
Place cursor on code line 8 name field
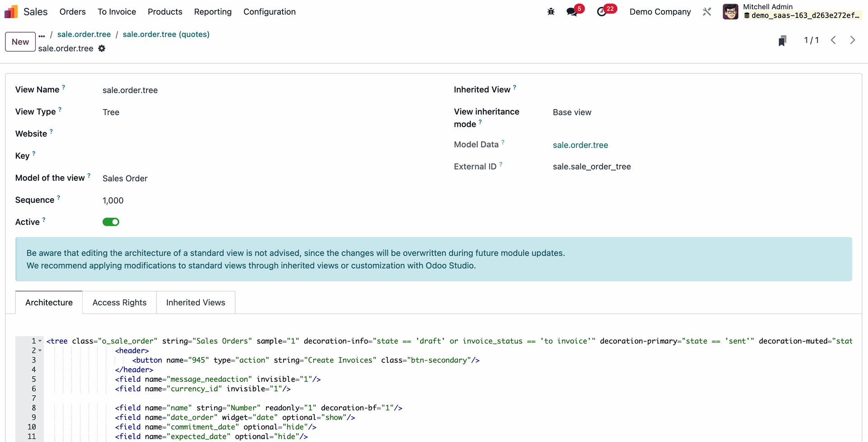click(259, 408)
